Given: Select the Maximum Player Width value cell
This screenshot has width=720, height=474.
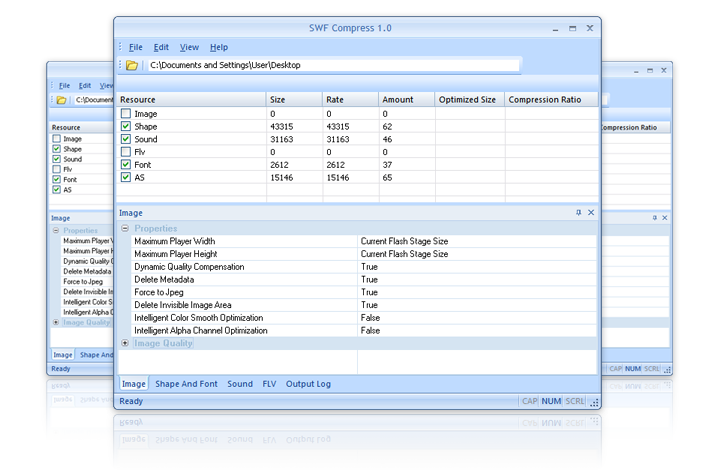Looking at the screenshot, I should click(x=476, y=241).
